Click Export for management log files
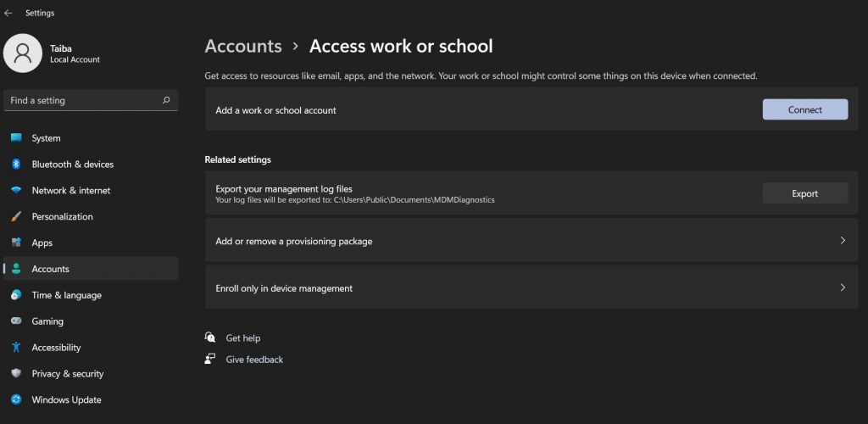This screenshot has height=424, width=868. click(804, 193)
